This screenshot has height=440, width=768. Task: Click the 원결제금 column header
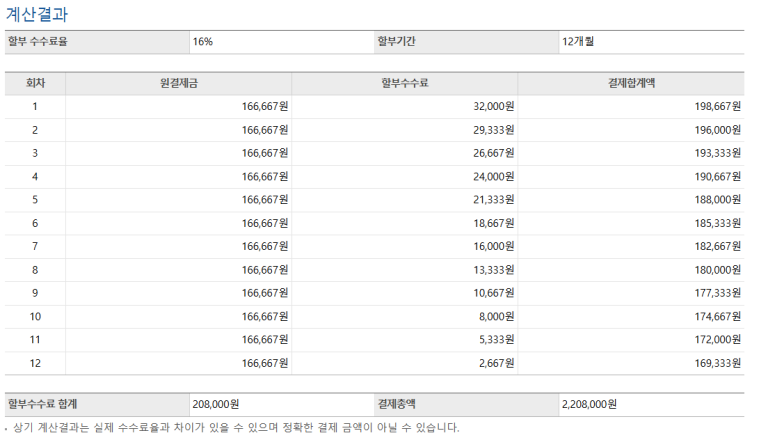point(178,83)
